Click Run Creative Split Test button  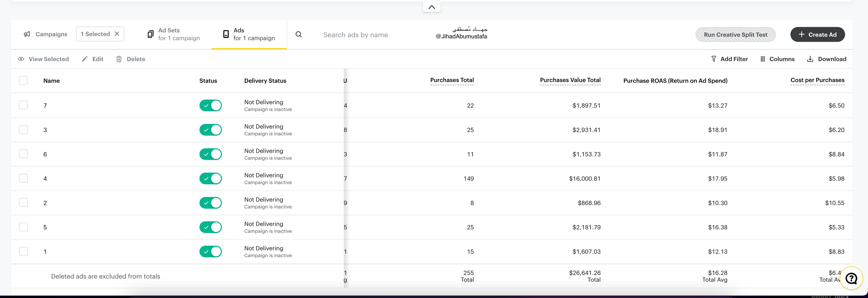click(735, 35)
